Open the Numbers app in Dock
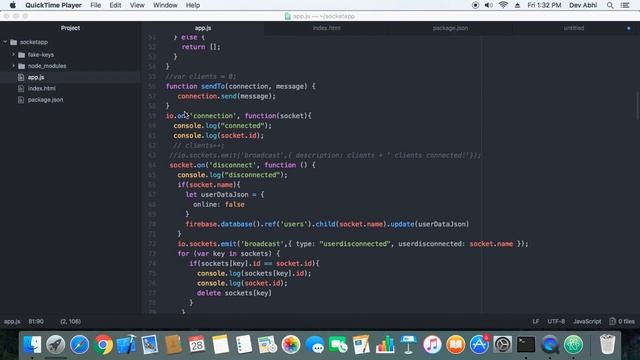 tap(385, 345)
